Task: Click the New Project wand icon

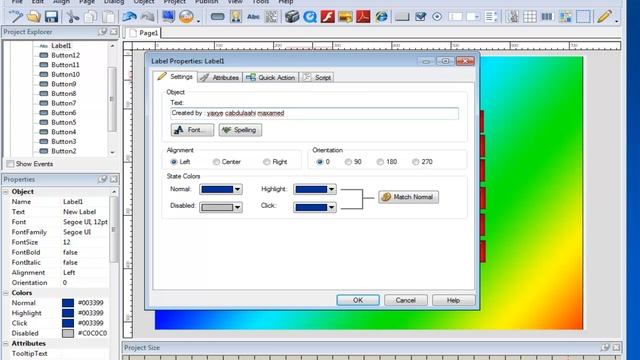Action: tap(16, 17)
